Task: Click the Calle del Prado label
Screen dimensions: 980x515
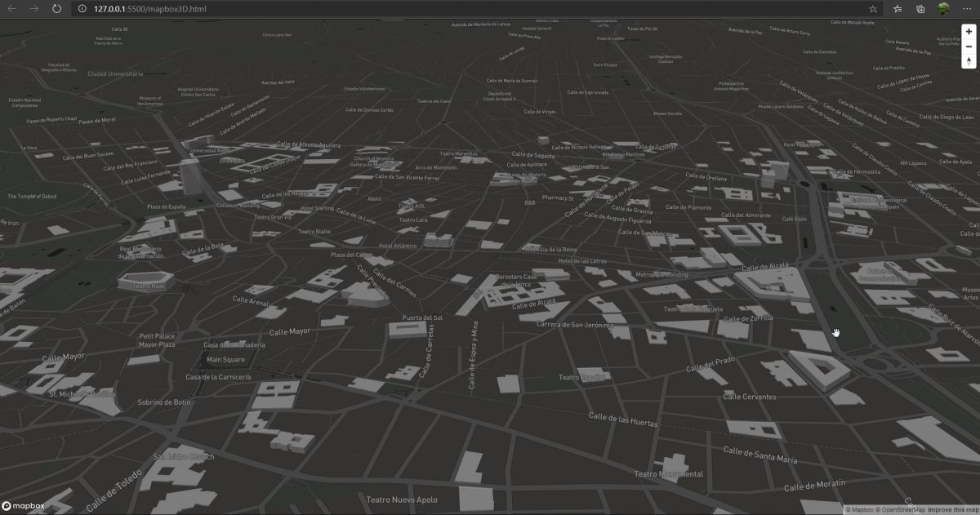Action: pyautogui.click(x=710, y=364)
